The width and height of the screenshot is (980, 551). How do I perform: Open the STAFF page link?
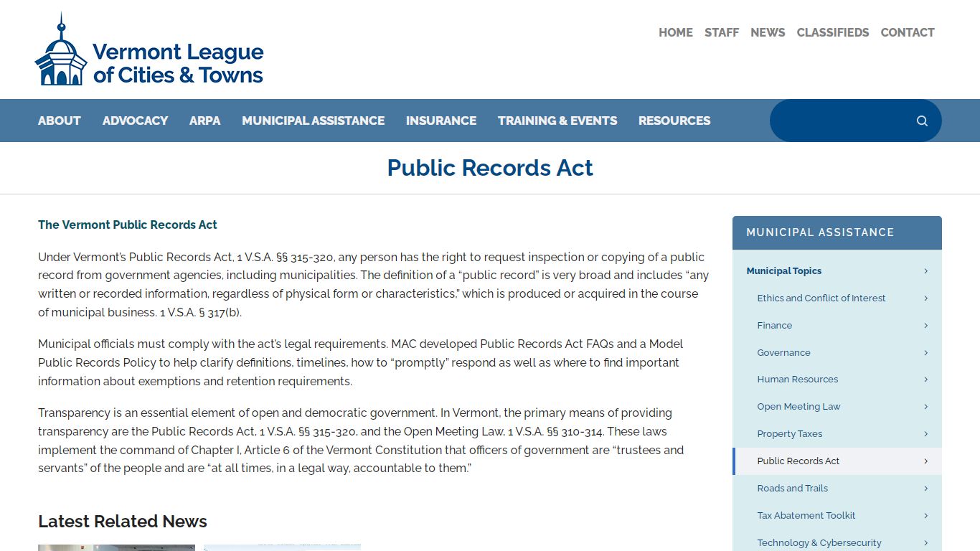pyautogui.click(x=722, y=32)
